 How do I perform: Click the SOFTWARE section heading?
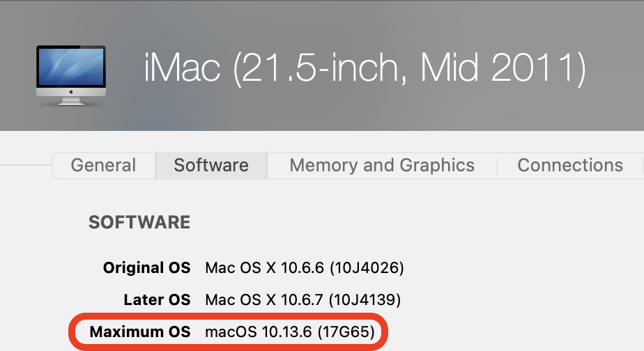(x=139, y=223)
